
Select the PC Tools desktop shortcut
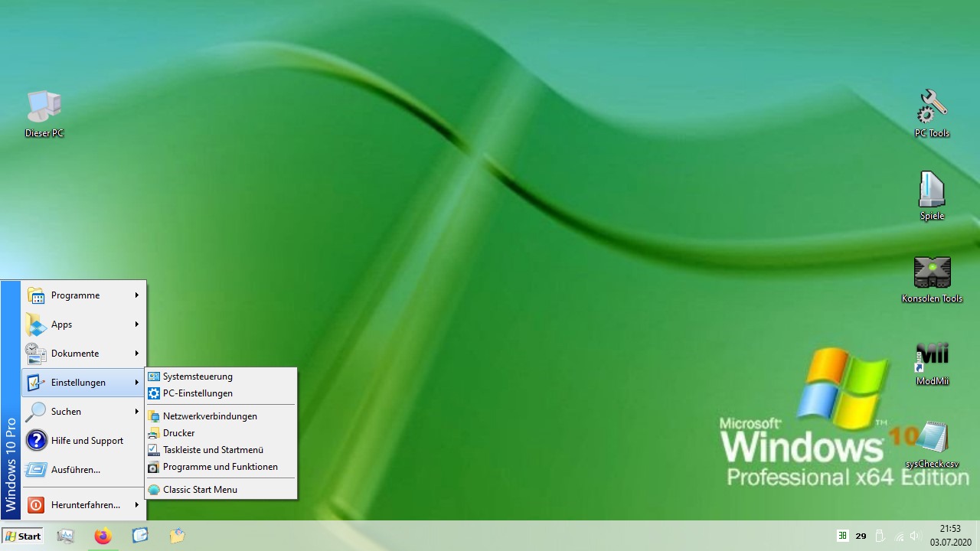[x=932, y=114]
